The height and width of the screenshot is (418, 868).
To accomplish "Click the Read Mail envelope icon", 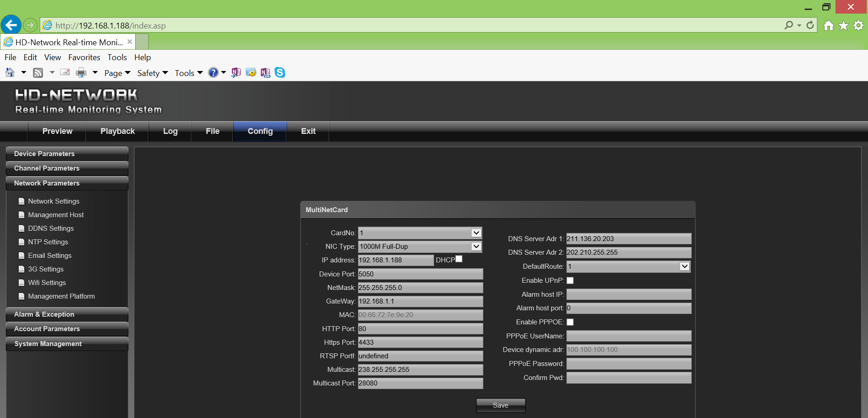I will tap(65, 72).
